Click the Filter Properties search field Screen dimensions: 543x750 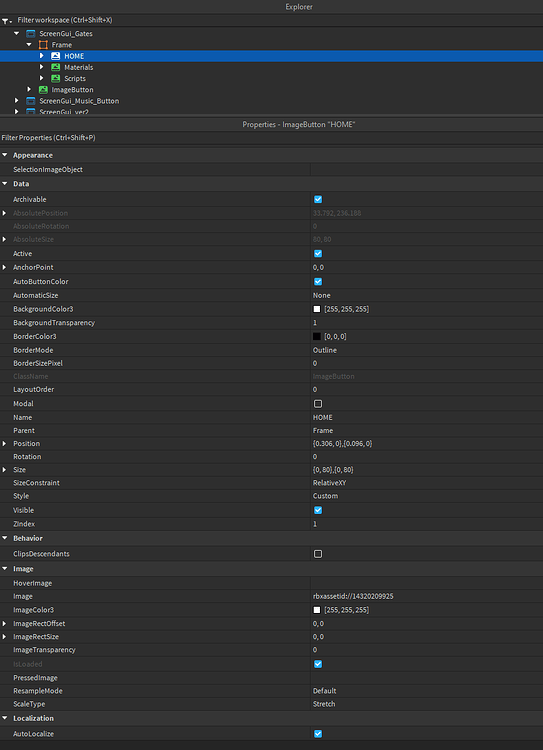coord(271,138)
